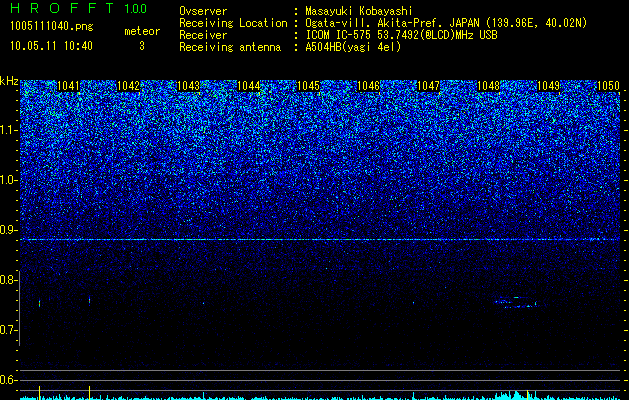Select the filename 1005111040.png

(51, 26)
